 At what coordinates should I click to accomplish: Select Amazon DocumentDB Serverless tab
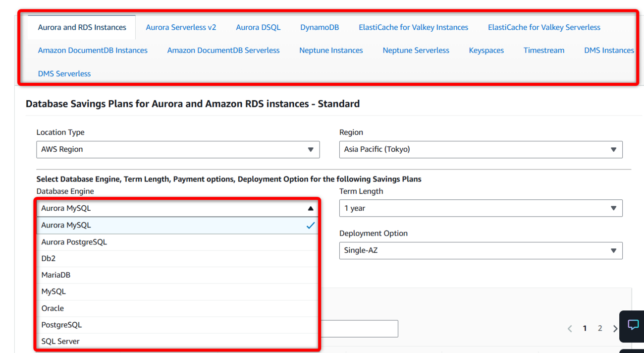tap(223, 50)
